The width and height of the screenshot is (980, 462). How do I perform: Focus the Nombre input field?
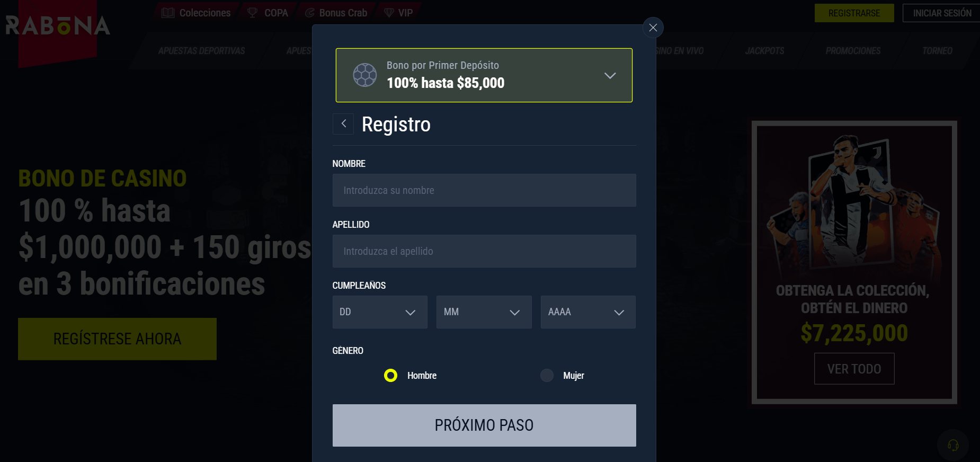pos(484,190)
